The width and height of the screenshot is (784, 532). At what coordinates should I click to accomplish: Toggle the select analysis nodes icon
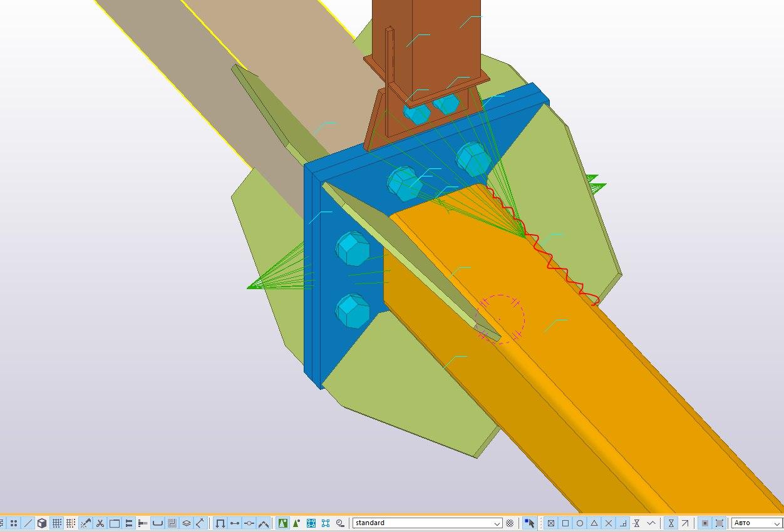click(249, 523)
